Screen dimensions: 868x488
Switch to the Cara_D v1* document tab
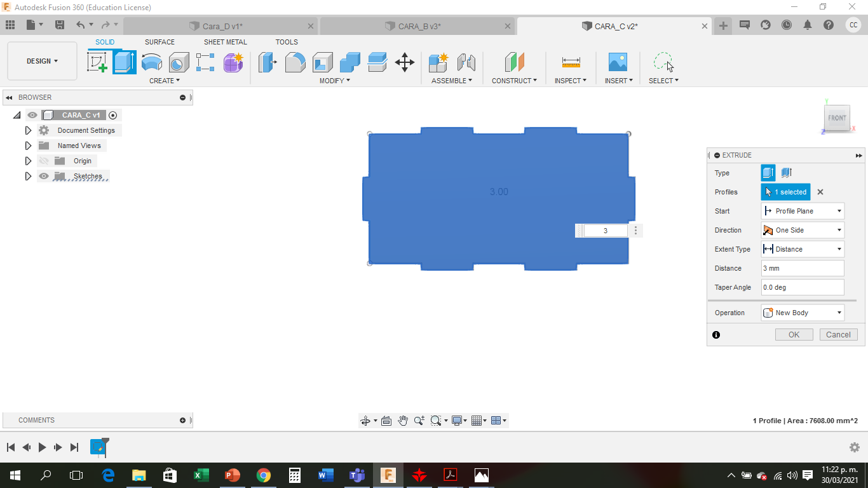click(x=221, y=26)
